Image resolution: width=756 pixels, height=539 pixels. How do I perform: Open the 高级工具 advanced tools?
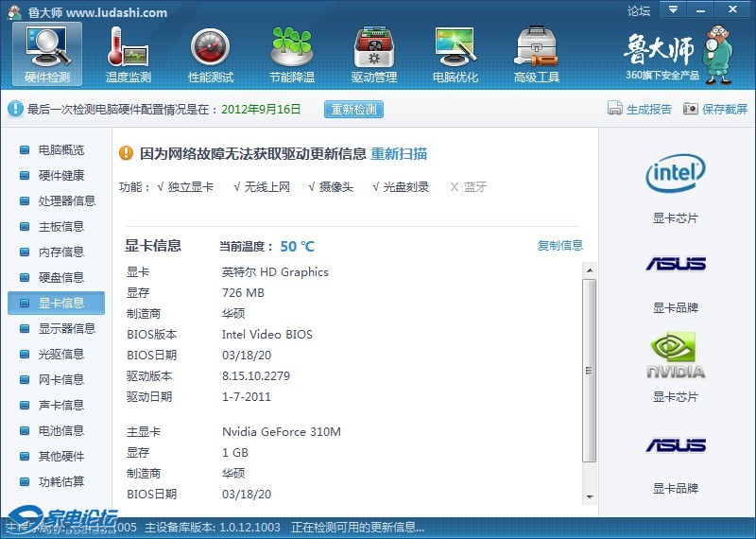537,54
